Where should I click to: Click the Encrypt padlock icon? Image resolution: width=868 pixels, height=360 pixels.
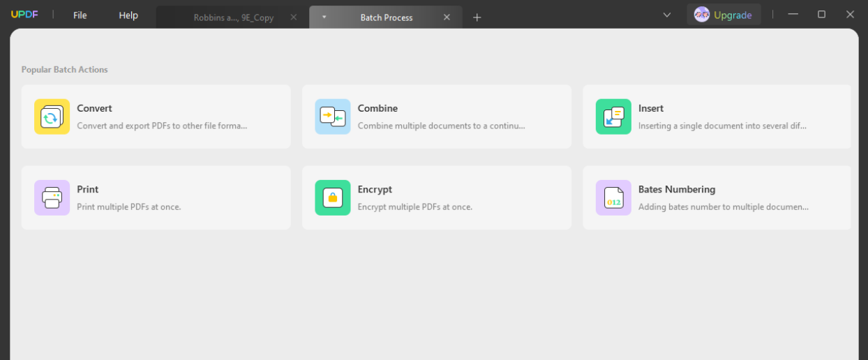(x=332, y=197)
